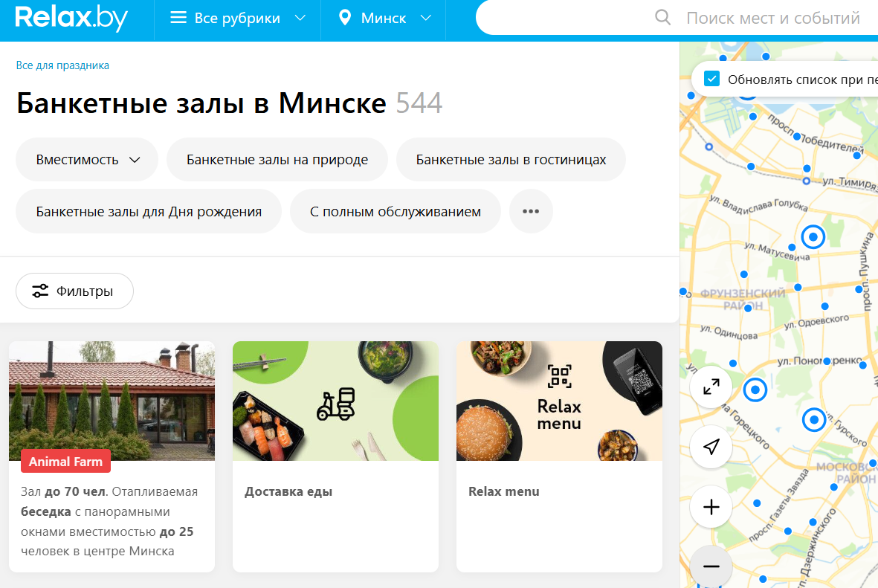Zoom in the map with the plus button
The width and height of the screenshot is (878, 588).
pyautogui.click(x=711, y=508)
